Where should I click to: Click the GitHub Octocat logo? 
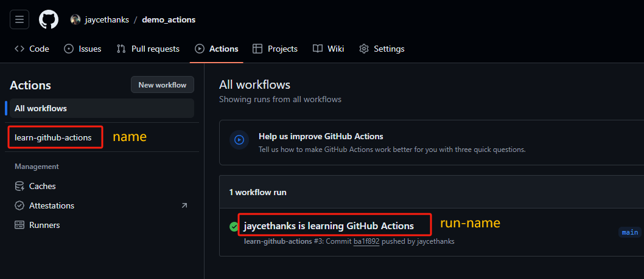(49, 19)
